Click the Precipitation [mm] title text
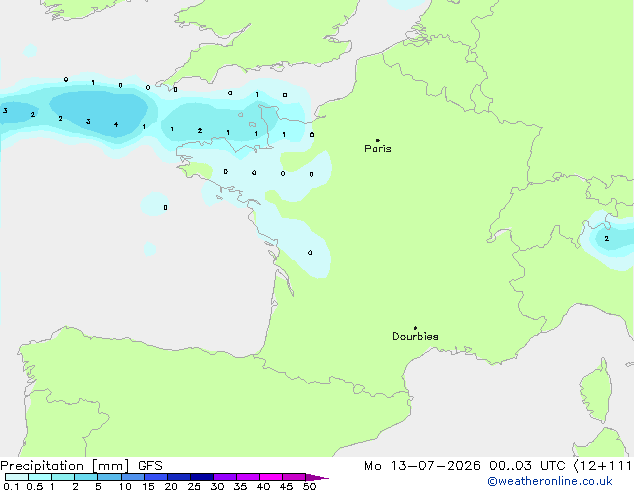Screen dimensions: 634x490 click(x=65, y=466)
